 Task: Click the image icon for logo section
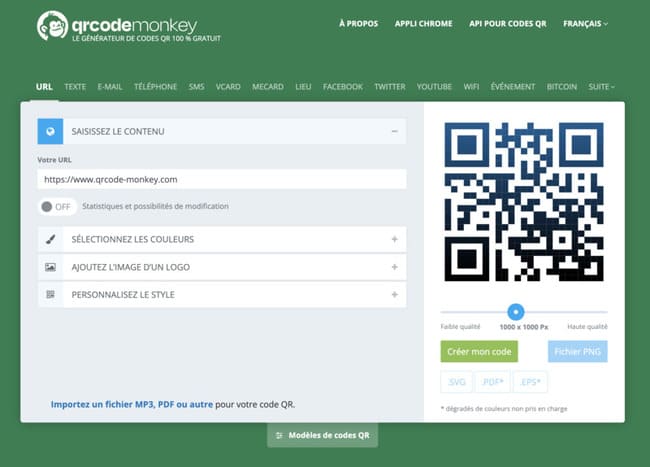pos(51,267)
